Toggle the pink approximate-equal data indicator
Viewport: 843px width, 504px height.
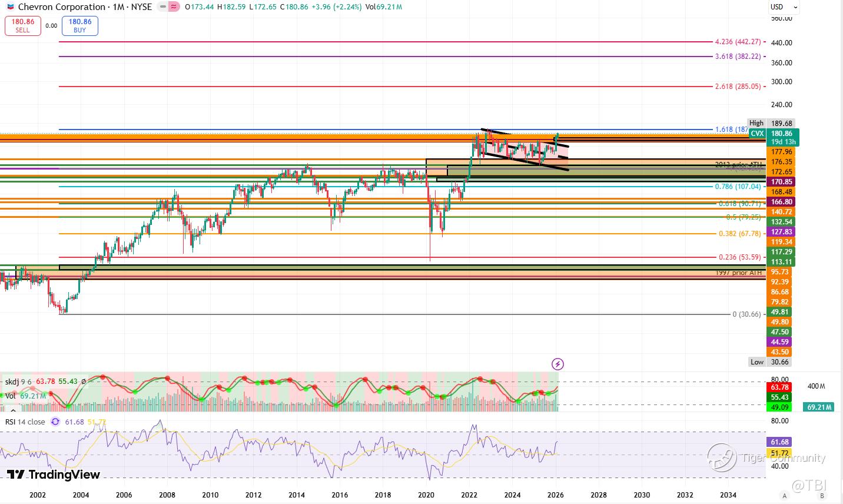[x=174, y=7]
